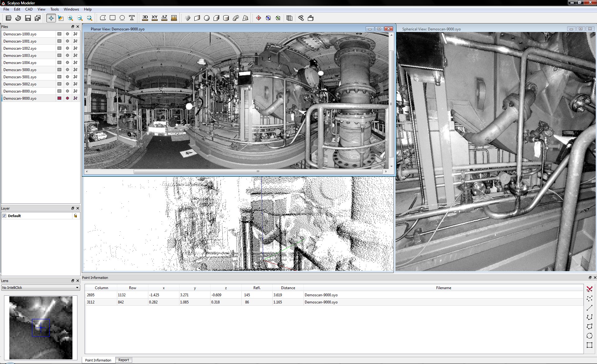
Task: Click the zoom out magnifier icon
Action: click(80, 18)
